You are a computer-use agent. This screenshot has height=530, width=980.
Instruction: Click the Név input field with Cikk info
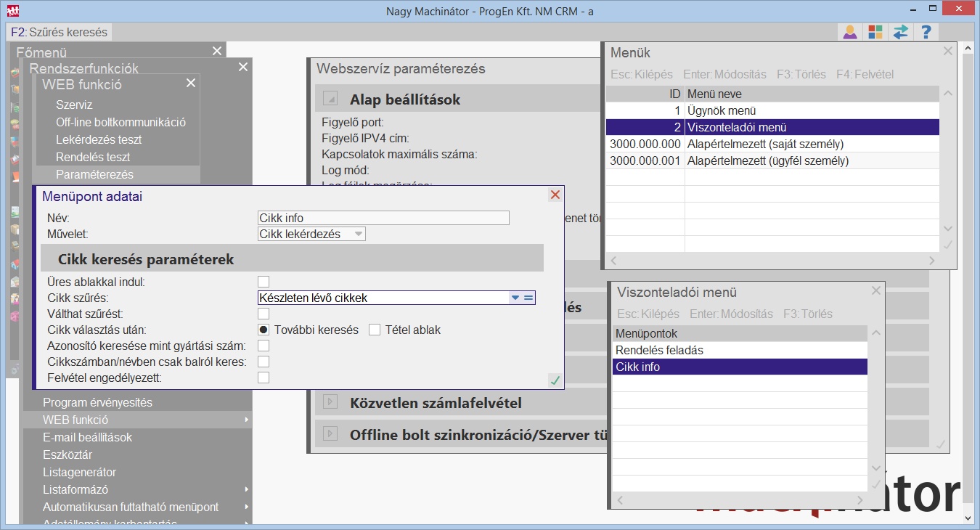(384, 218)
